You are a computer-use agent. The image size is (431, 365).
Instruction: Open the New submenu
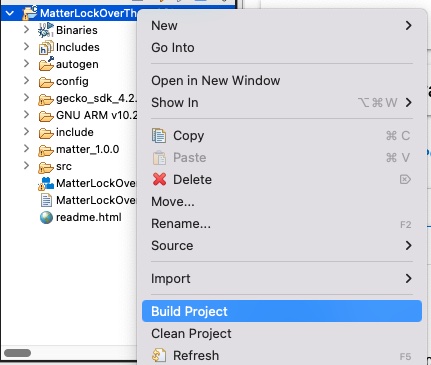pos(282,26)
